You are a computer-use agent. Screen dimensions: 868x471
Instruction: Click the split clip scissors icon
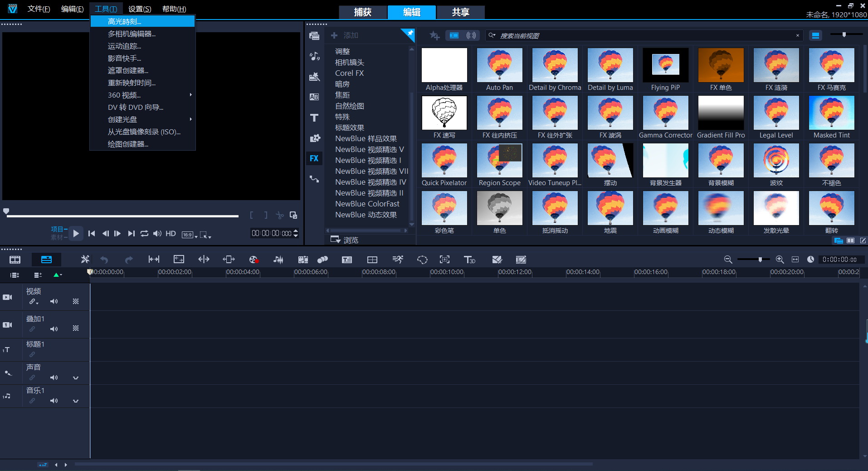click(x=280, y=215)
